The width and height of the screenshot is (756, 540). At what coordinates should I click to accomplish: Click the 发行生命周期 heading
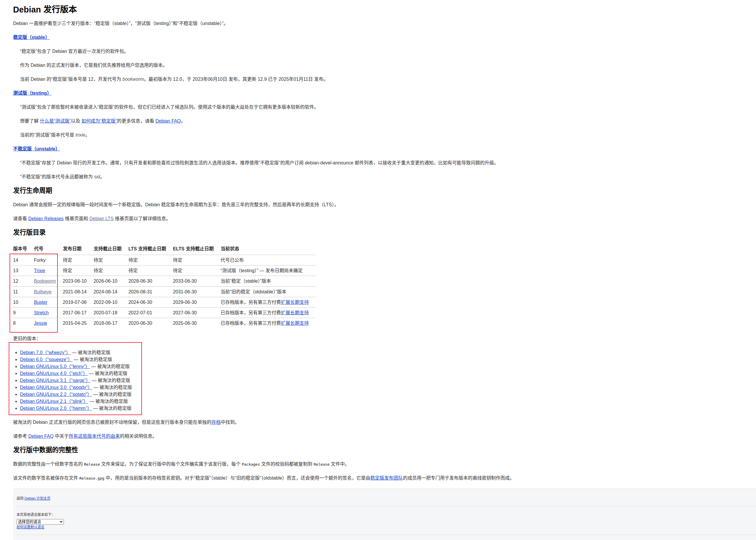(x=33, y=191)
